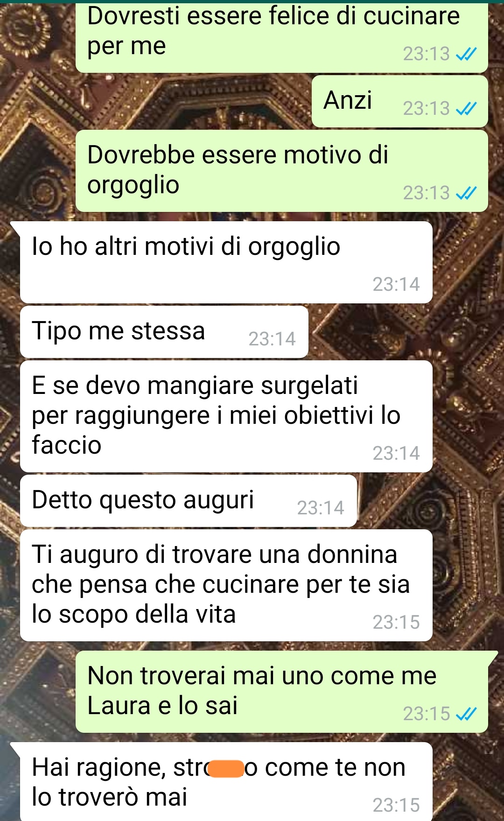This screenshot has width=504, height=821.
Task: Select the 'Anzi' message bubble
Action: point(399,101)
